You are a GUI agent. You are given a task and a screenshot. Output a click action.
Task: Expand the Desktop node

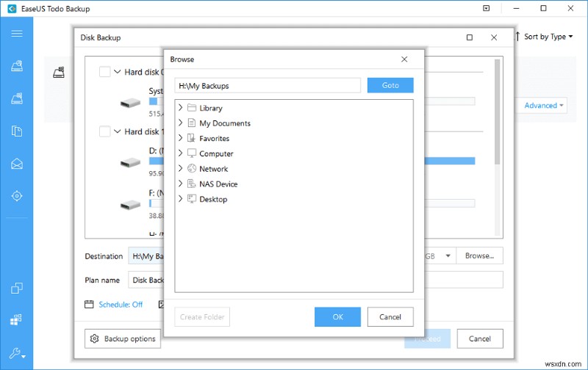[180, 198]
